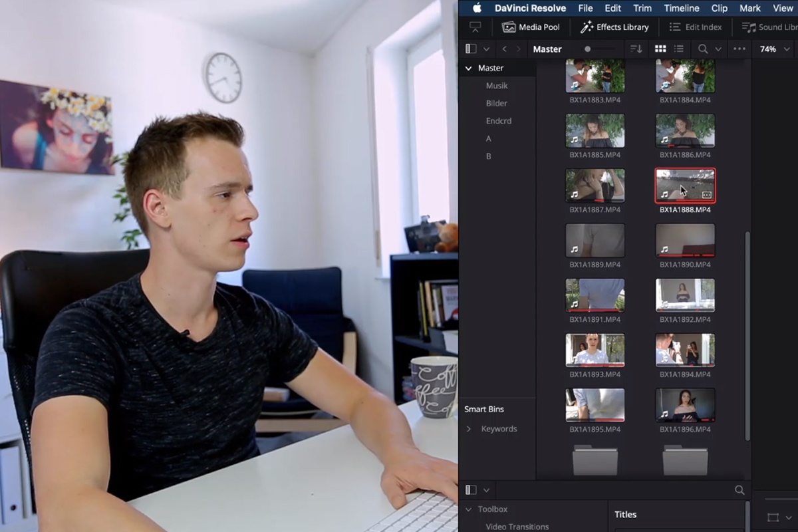Open the Timeline menu

click(682, 8)
